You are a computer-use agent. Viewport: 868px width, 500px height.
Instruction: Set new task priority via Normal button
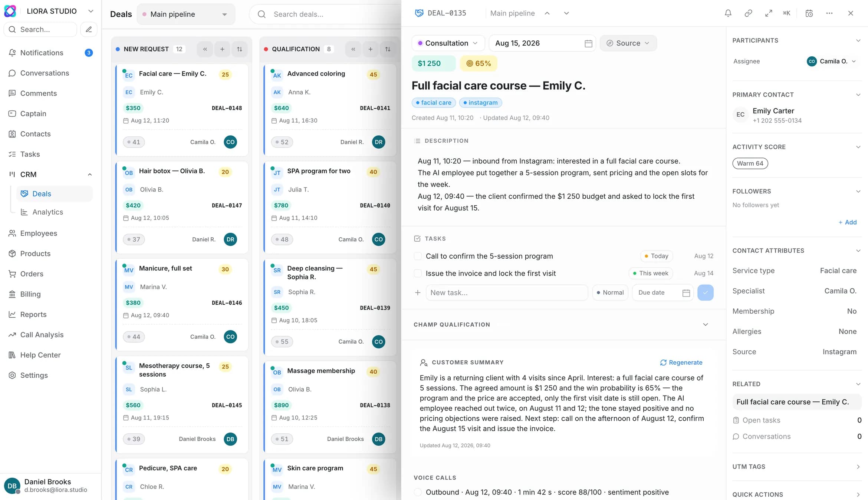[610, 293]
